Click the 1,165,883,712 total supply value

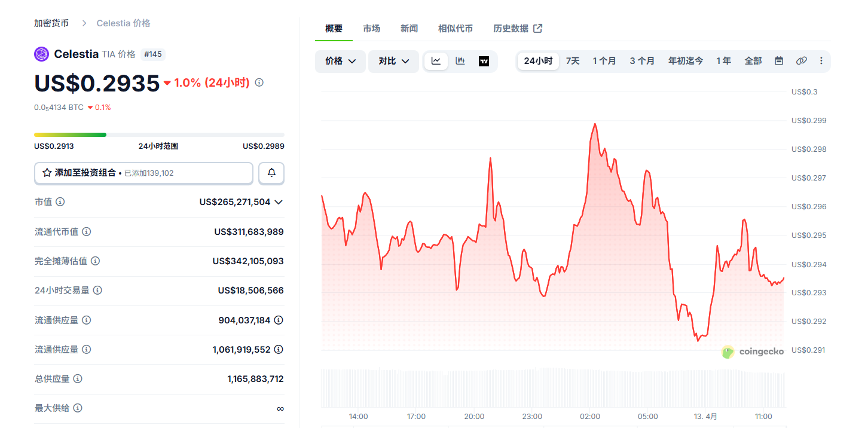click(x=255, y=378)
